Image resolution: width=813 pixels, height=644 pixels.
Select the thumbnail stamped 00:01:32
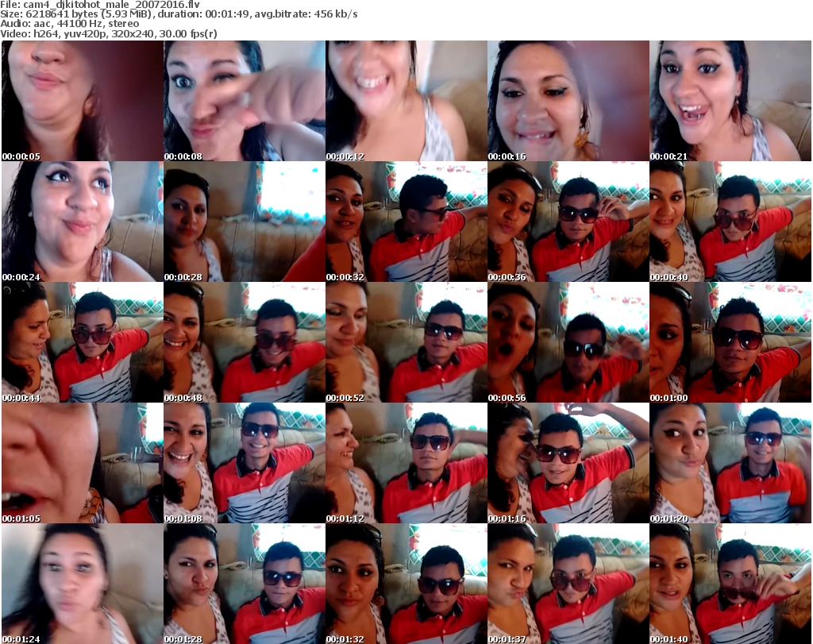coord(406,584)
